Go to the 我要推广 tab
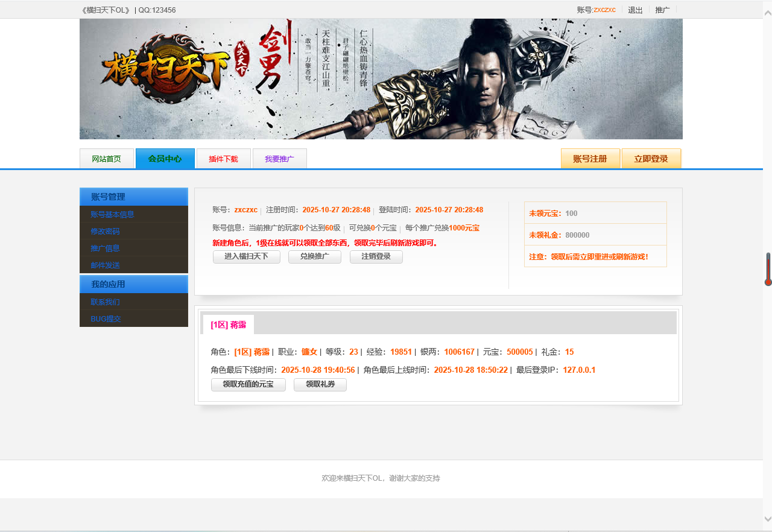772x532 pixels. [279, 159]
